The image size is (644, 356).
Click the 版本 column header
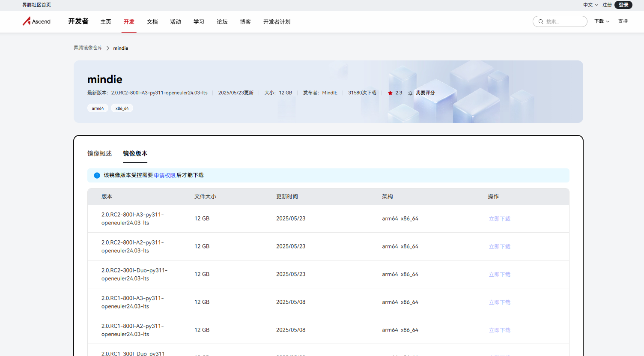click(107, 197)
